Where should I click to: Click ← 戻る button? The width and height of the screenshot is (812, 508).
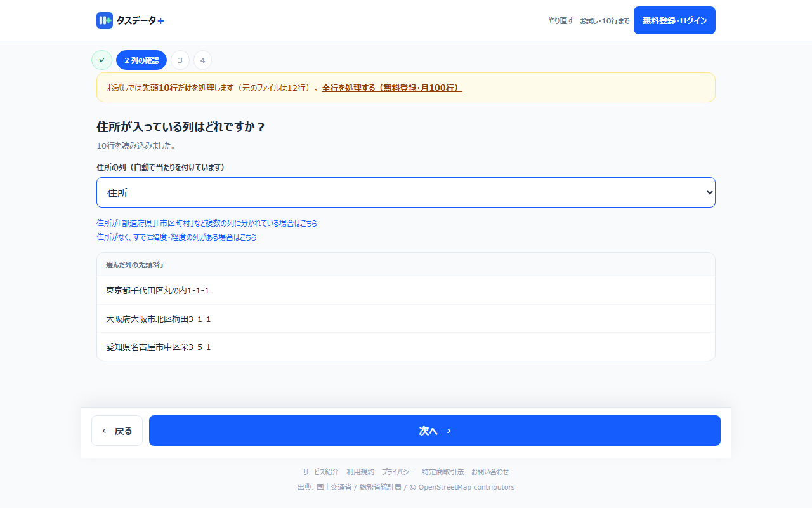117,431
